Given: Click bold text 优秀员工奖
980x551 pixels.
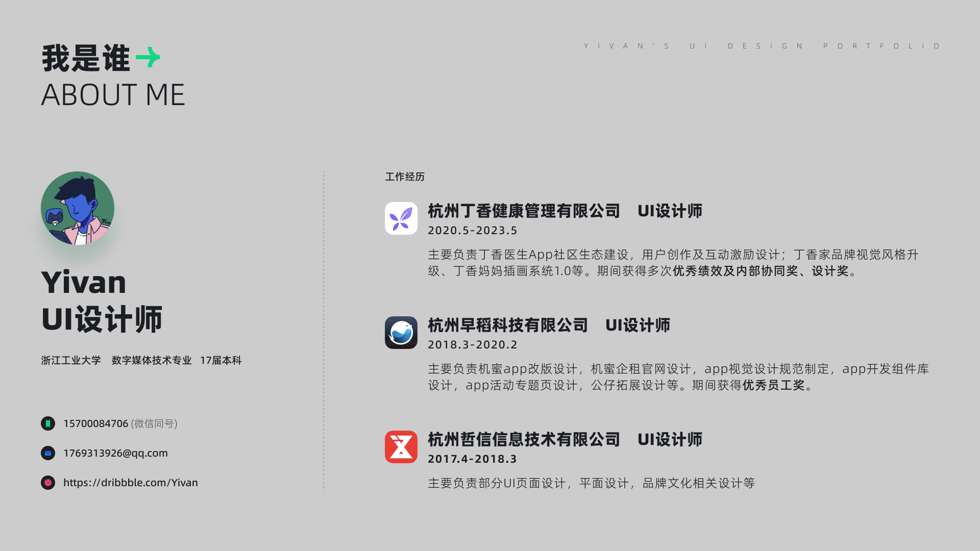Looking at the screenshot, I should [774, 385].
